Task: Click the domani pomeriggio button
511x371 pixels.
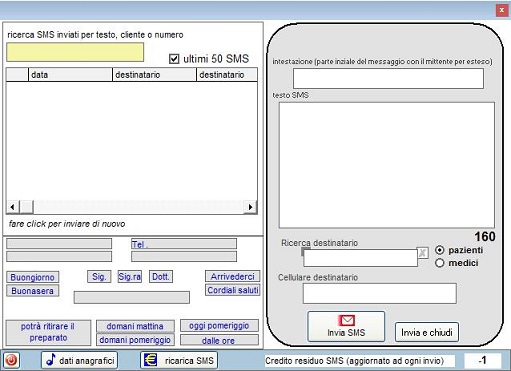Action: [x=135, y=340]
